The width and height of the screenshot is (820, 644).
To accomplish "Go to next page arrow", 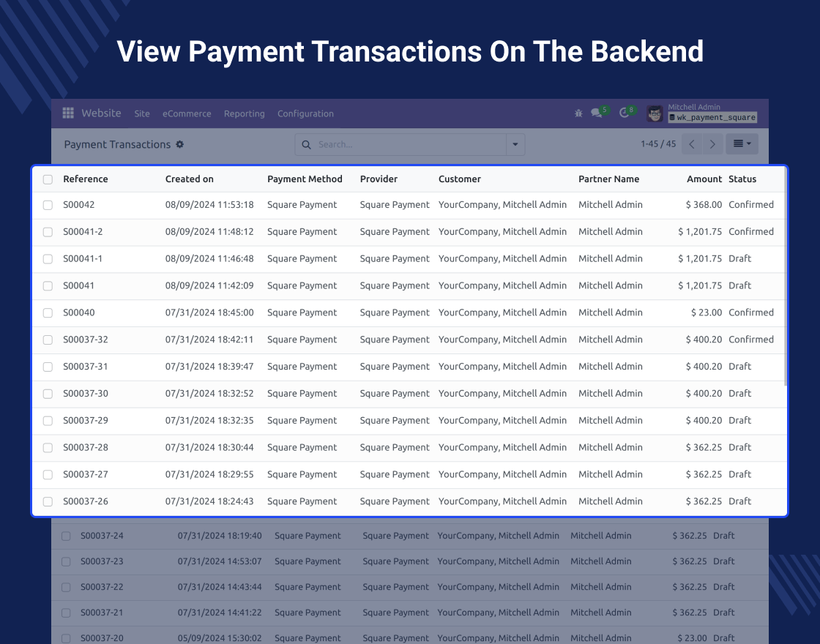I will [712, 144].
